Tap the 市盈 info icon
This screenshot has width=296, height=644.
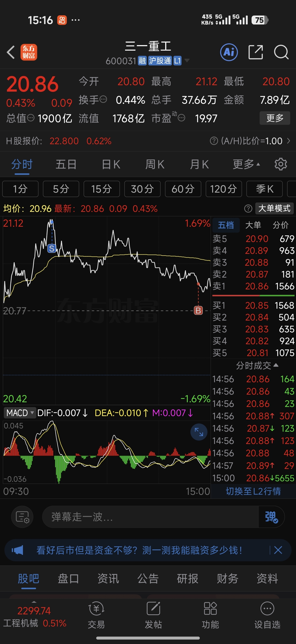182,118
